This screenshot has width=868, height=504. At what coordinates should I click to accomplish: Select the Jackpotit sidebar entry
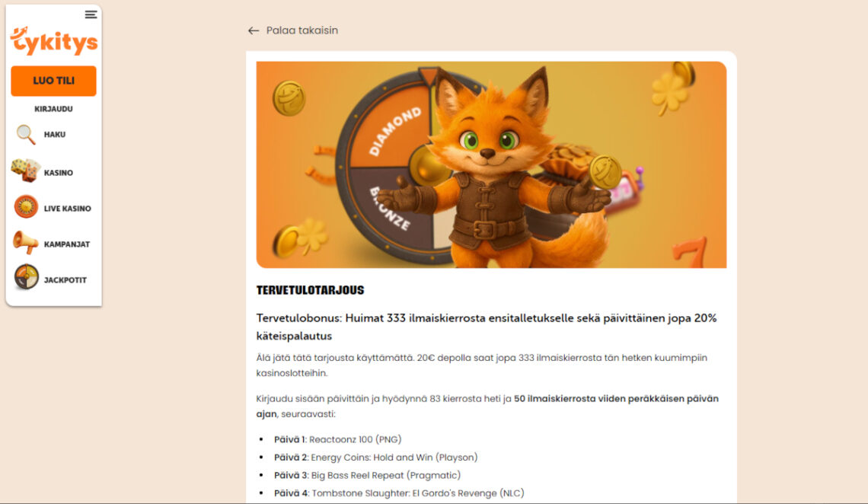pyautogui.click(x=67, y=279)
